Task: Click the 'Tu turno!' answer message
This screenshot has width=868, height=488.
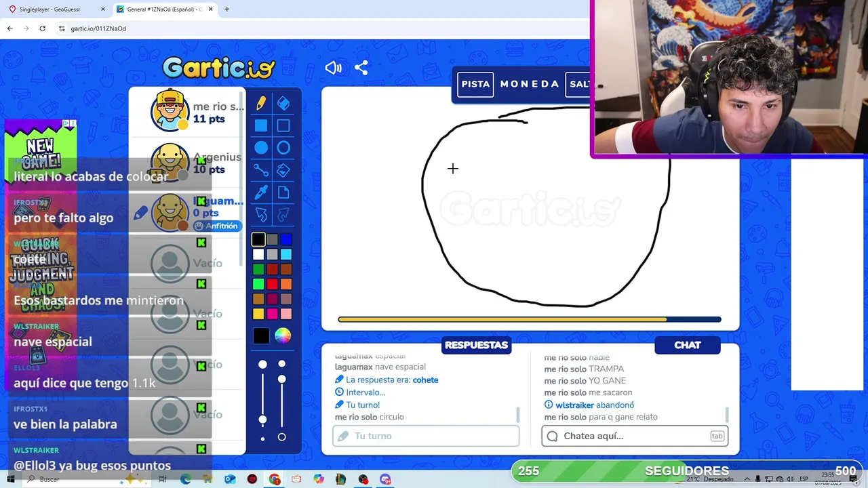Action: click(357, 405)
